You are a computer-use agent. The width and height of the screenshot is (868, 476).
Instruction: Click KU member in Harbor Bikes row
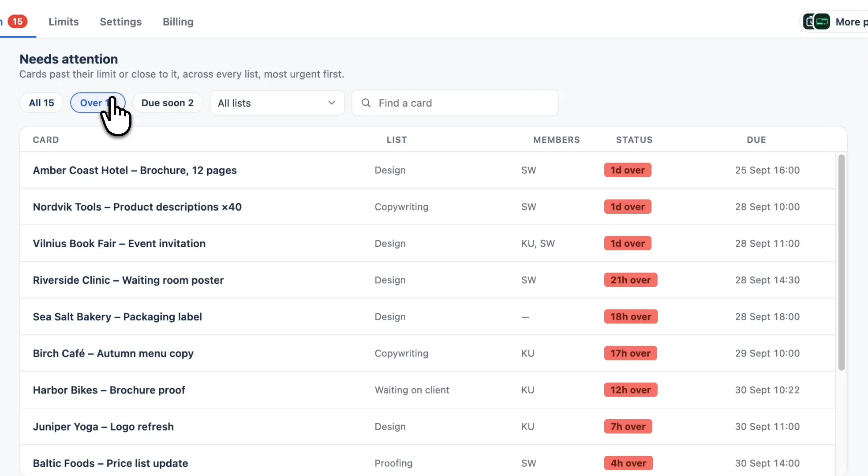pyautogui.click(x=528, y=390)
